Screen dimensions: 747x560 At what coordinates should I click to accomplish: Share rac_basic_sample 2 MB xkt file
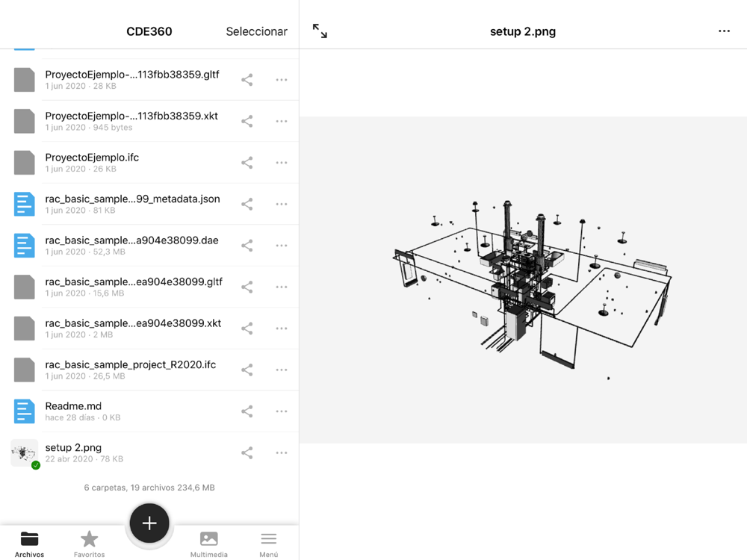point(247,328)
